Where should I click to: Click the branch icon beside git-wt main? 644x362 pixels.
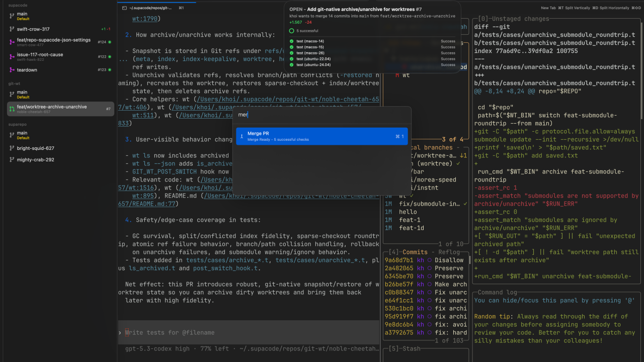point(12,95)
